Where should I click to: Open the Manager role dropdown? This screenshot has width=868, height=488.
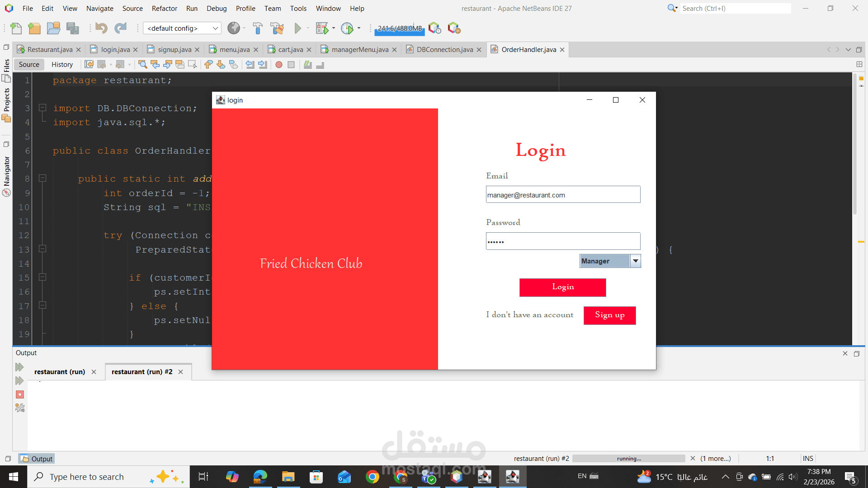point(635,261)
